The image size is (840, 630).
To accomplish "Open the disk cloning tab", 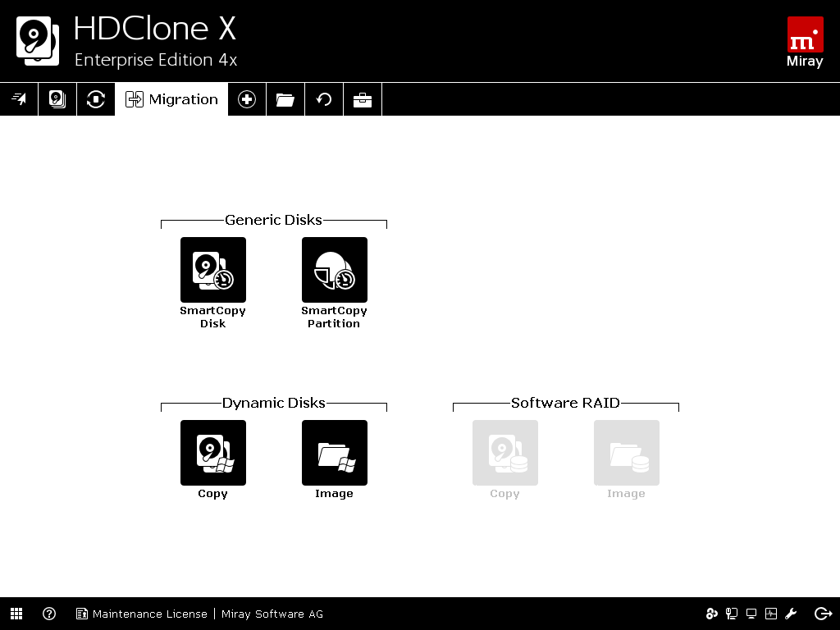I will pos(57,99).
